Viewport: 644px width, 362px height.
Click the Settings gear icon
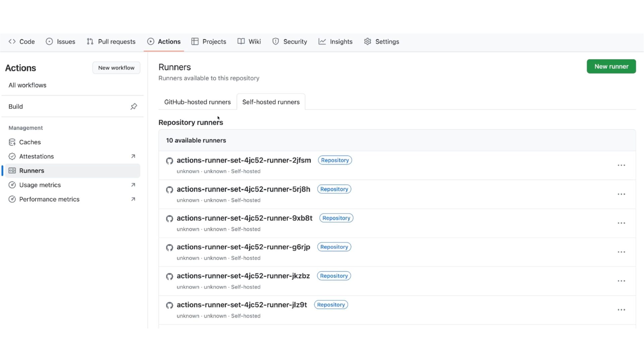click(368, 42)
